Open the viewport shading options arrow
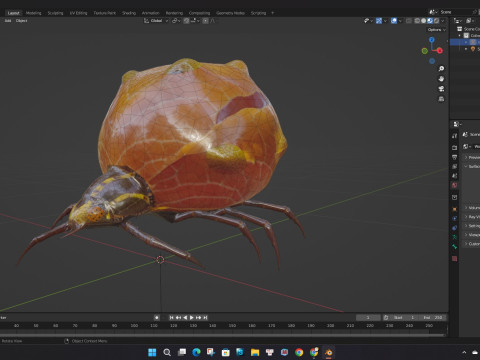 [443, 21]
